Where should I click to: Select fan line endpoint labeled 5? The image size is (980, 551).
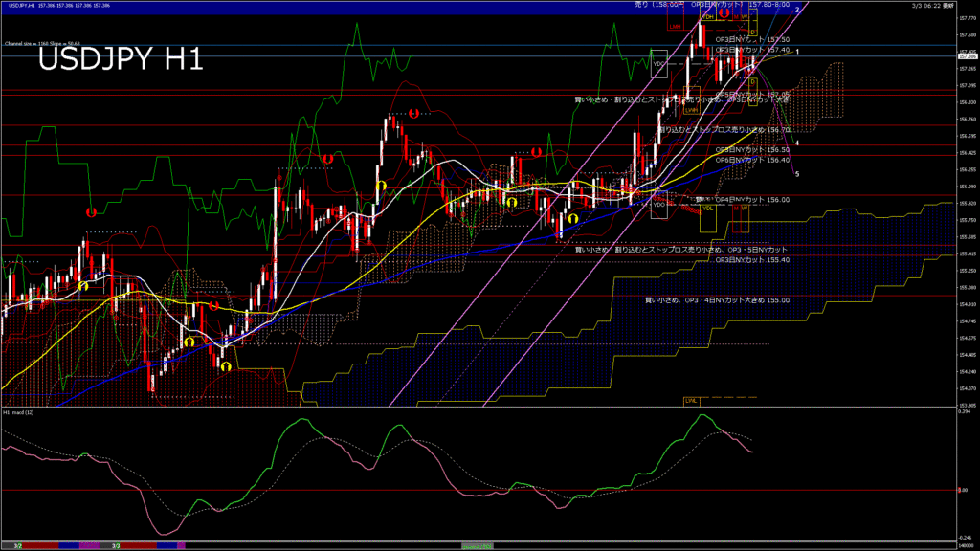797,173
